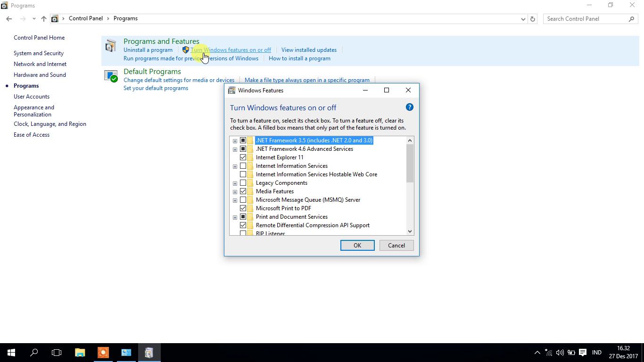Expand Legacy Components node
The width and height of the screenshot is (644, 362).
pos(235,183)
